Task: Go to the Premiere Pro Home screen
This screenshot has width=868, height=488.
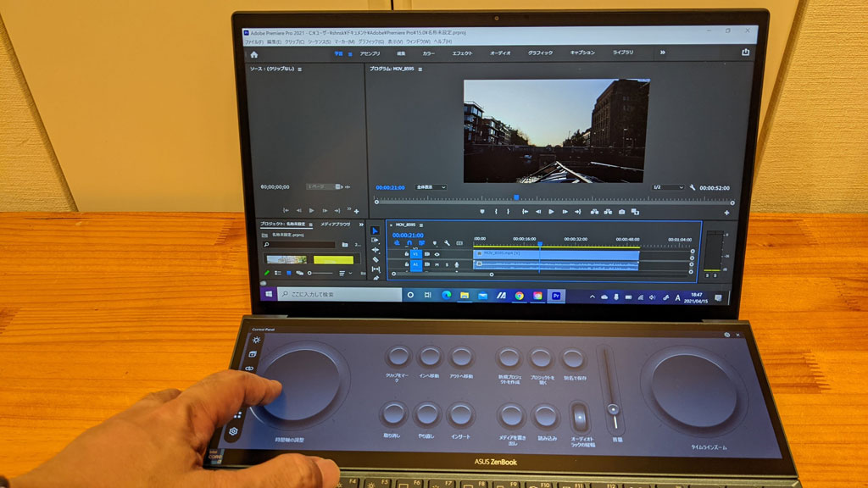Action: point(254,55)
